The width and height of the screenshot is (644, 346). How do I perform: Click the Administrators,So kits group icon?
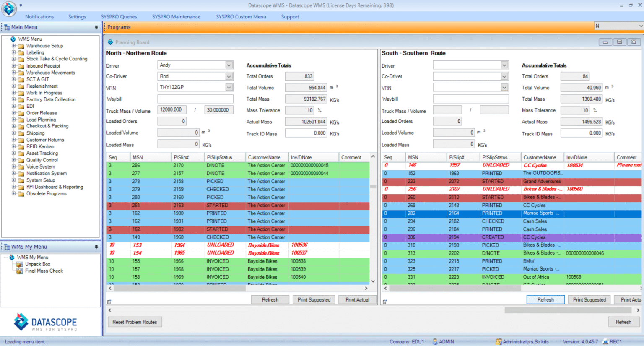tap(499, 342)
